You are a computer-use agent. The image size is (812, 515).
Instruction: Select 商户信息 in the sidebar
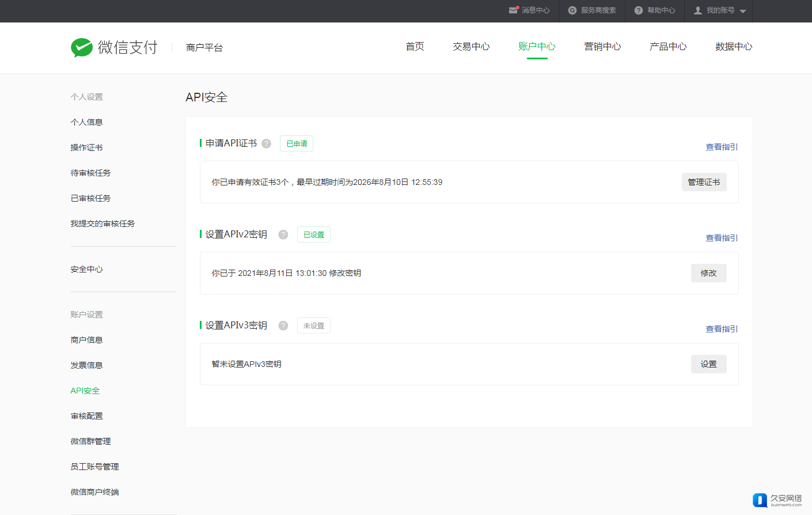coord(86,340)
